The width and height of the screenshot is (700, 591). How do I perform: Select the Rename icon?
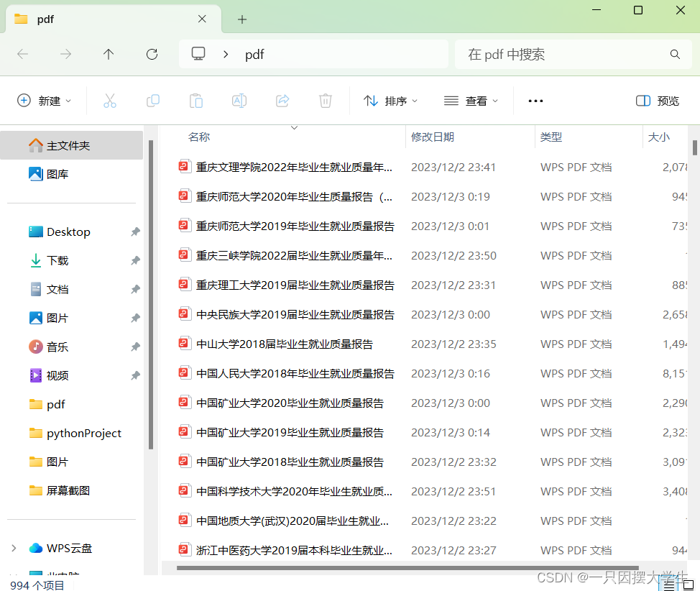(239, 101)
